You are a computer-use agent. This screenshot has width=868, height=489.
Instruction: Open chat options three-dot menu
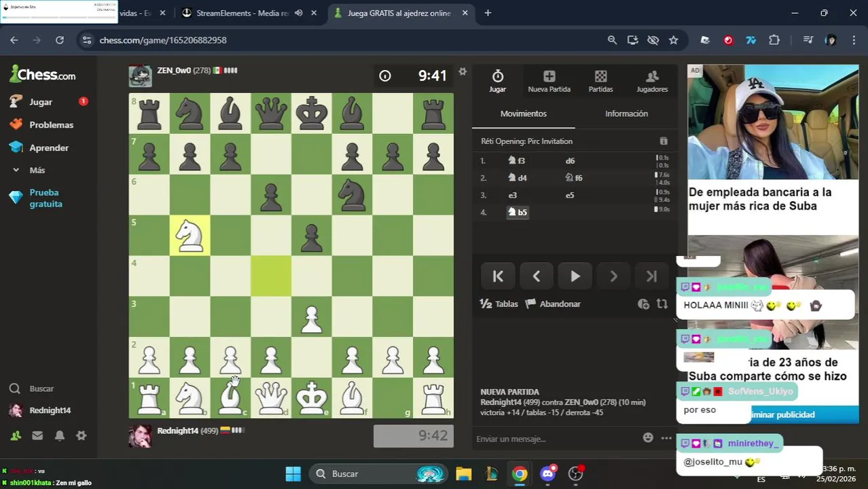pos(667,439)
